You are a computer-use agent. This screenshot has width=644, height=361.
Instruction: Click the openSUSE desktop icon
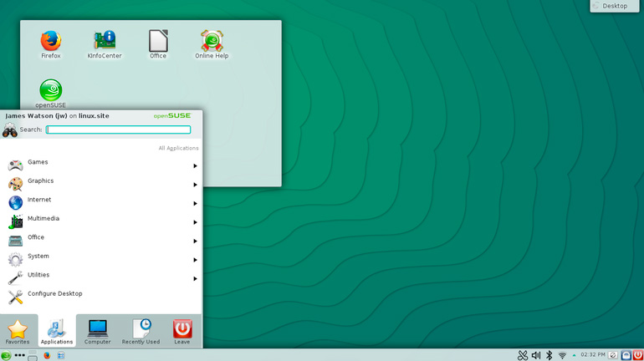[x=51, y=90]
